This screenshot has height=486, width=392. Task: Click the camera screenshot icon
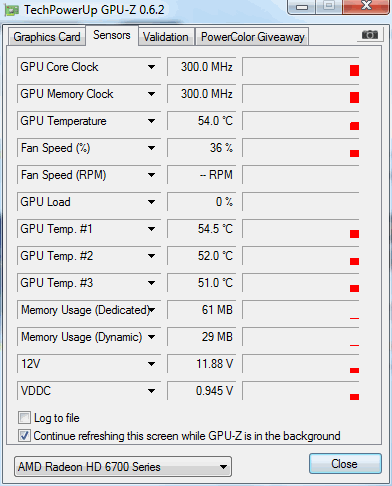point(370,35)
